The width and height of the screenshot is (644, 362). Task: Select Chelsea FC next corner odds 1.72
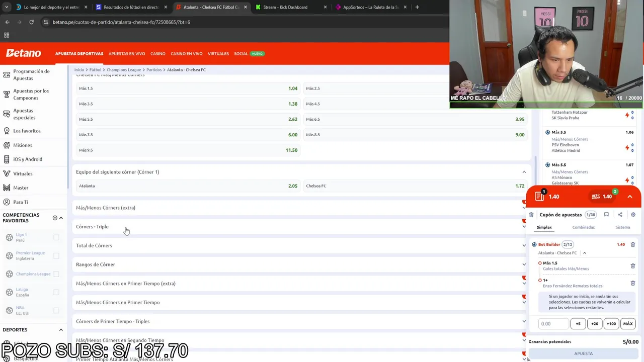click(415, 186)
